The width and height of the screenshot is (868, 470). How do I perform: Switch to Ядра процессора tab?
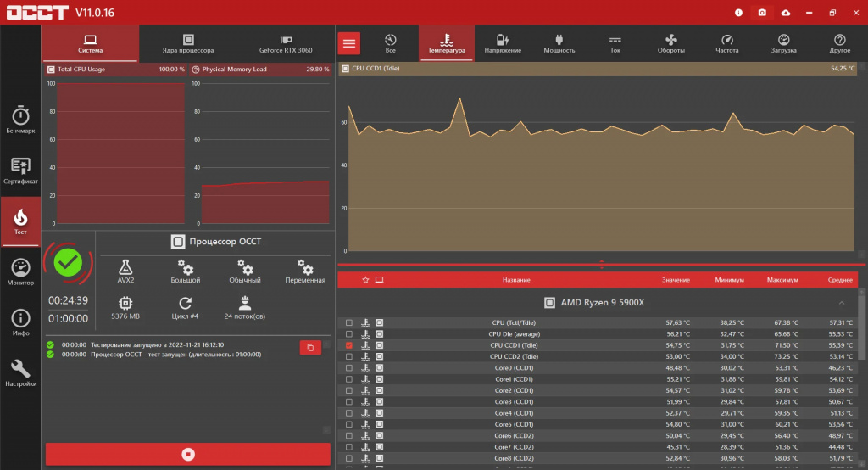[188, 43]
